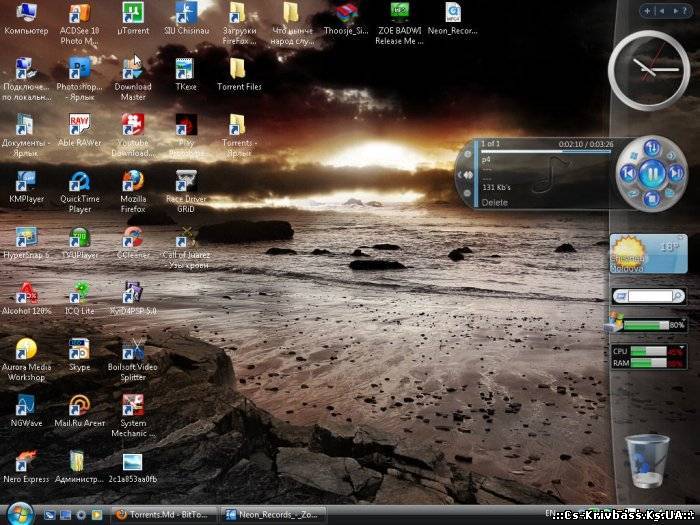
Task: Open the Windows Start orb
Action: 20,514
